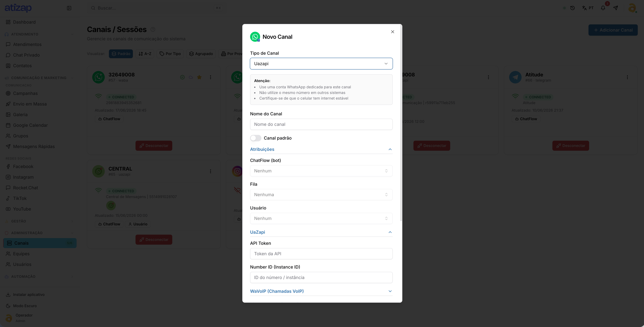Open Mensagens Rápidas

[x=40, y=146]
